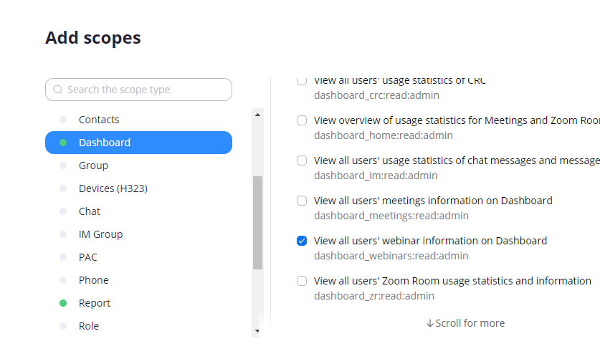Click the search magnifier icon

tap(58, 90)
